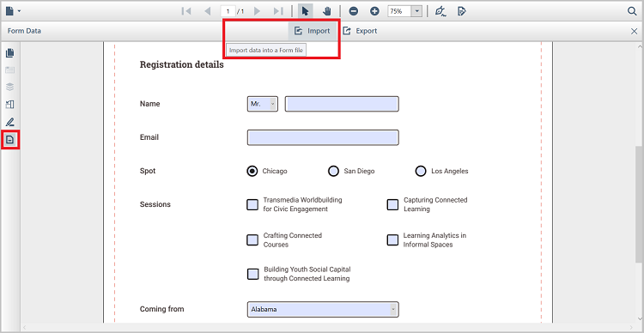Open the signature tool in toolbar

440,11
